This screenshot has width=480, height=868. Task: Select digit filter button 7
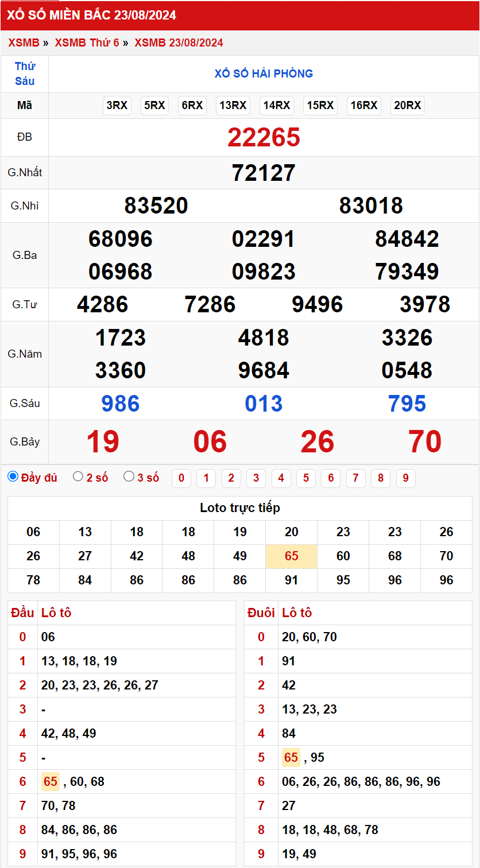click(356, 478)
